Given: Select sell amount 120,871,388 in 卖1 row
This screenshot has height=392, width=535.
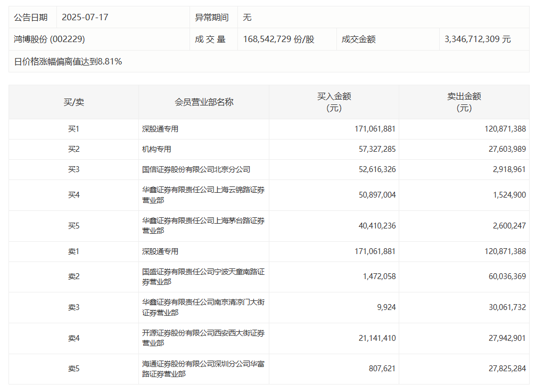Looking at the screenshot, I should 505,251.
